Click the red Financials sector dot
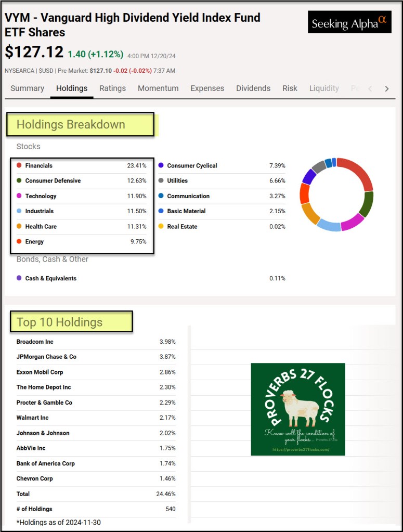This screenshot has height=532, width=403. (19, 165)
